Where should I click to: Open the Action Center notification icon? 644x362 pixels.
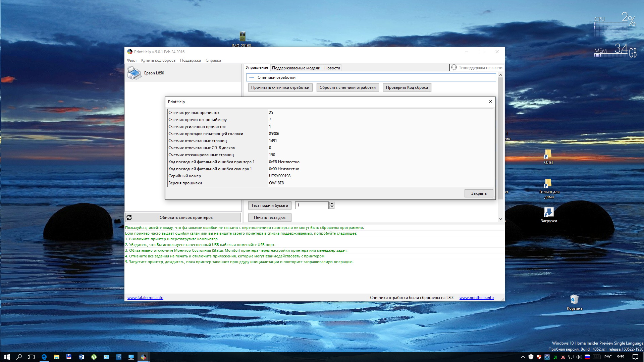pyautogui.click(x=635, y=357)
